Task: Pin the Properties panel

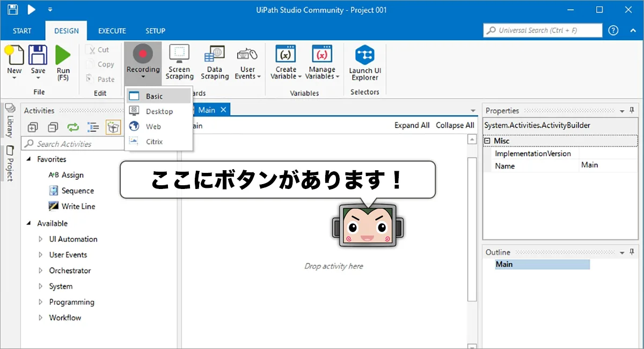Action: point(633,111)
